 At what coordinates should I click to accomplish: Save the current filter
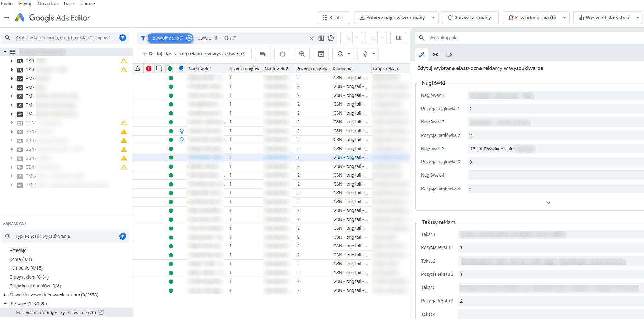click(x=321, y=38)
